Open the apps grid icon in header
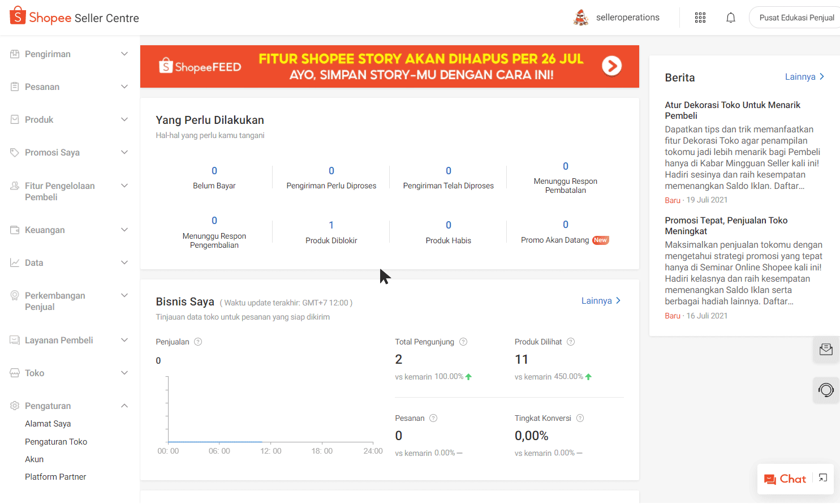Viewport: 840px width, 504px height. (700, 18)
